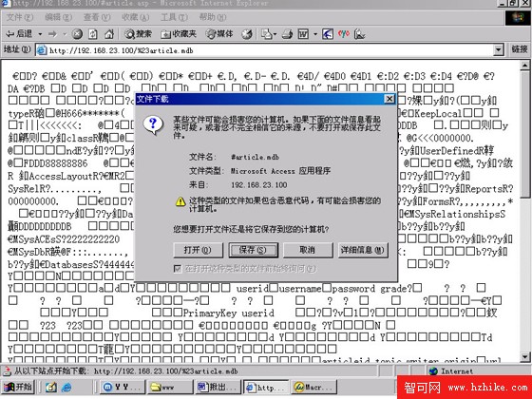Close the 文件下载 dialog with X
This screenshot has height=399, width=532.
coord(389,99)
